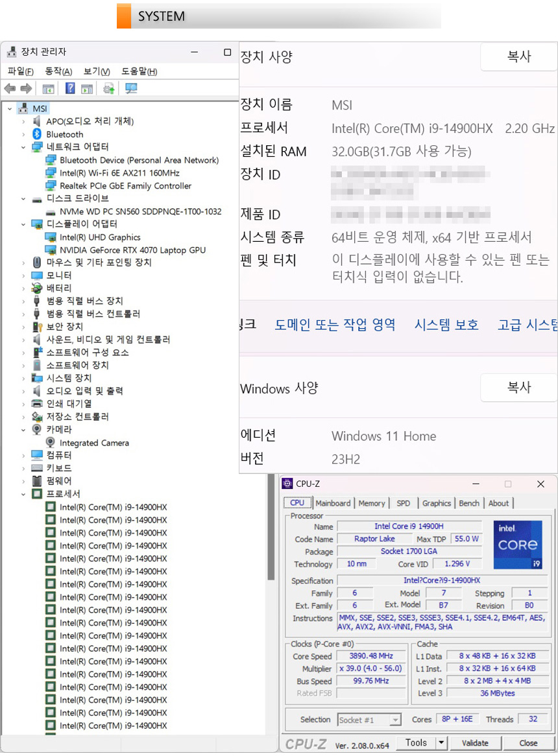Switch to the Memory tab in CPU-Z
Image resolution: width=558 pixels, height=756 pixels.
(x=371, y=503)
